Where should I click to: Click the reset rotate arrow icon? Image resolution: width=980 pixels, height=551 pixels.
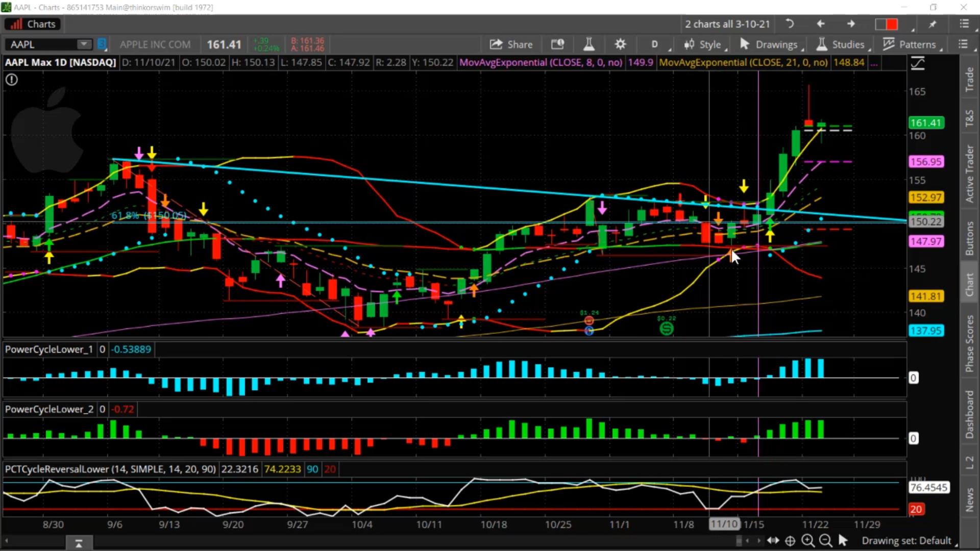(790, 24)
